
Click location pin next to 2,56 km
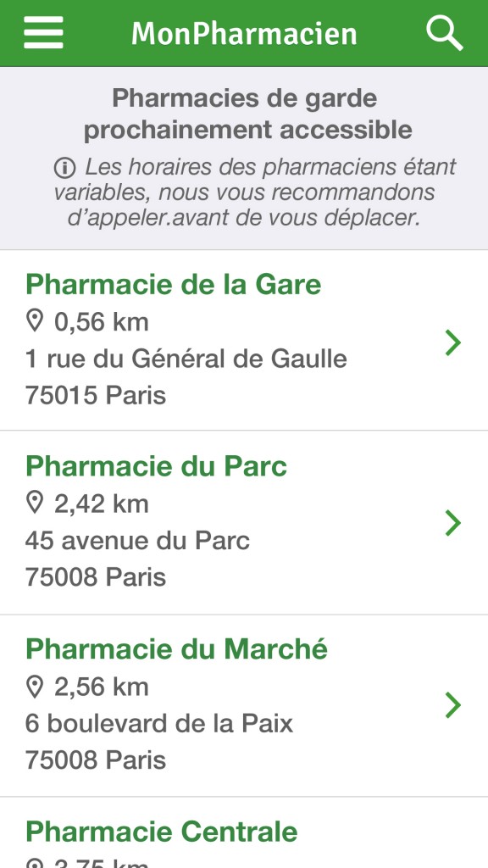point(35,687)
